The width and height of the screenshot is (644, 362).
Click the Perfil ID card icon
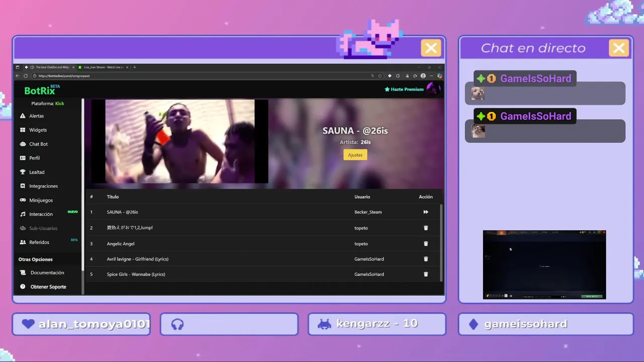point(23,158)
